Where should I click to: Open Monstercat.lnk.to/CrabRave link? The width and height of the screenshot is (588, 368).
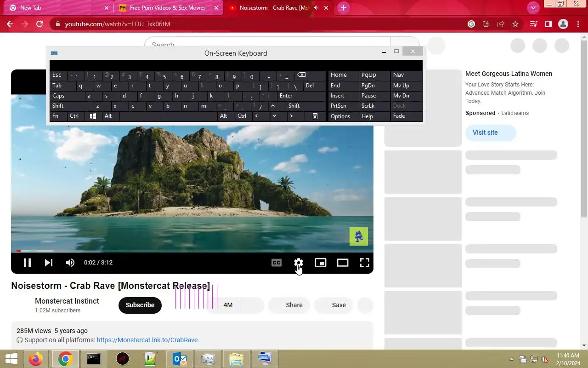click(x=147, y=340)
